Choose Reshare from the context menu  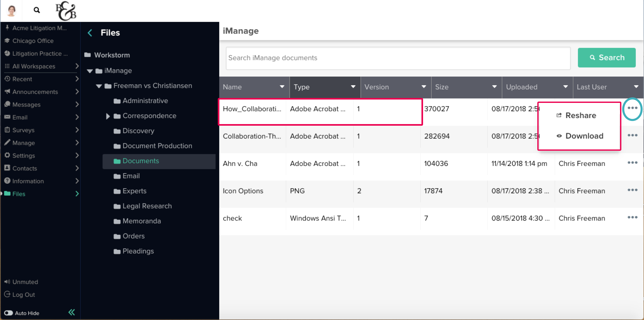pos(580,115)
